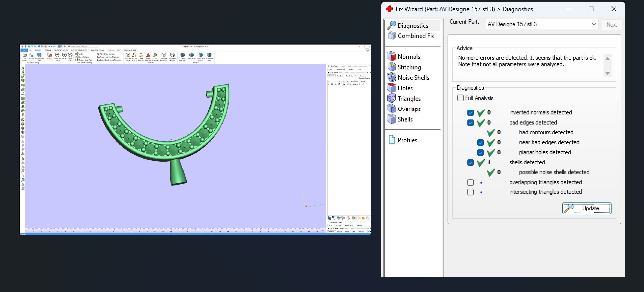The image size is (644, 292).
Task: Open the Stitching fix page
Action: (x=409, y=67)
